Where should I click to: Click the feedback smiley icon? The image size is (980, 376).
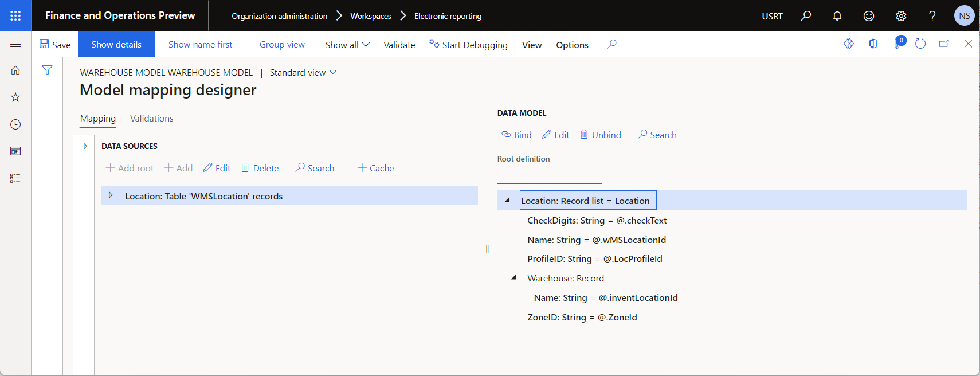[x=869, y=16]
